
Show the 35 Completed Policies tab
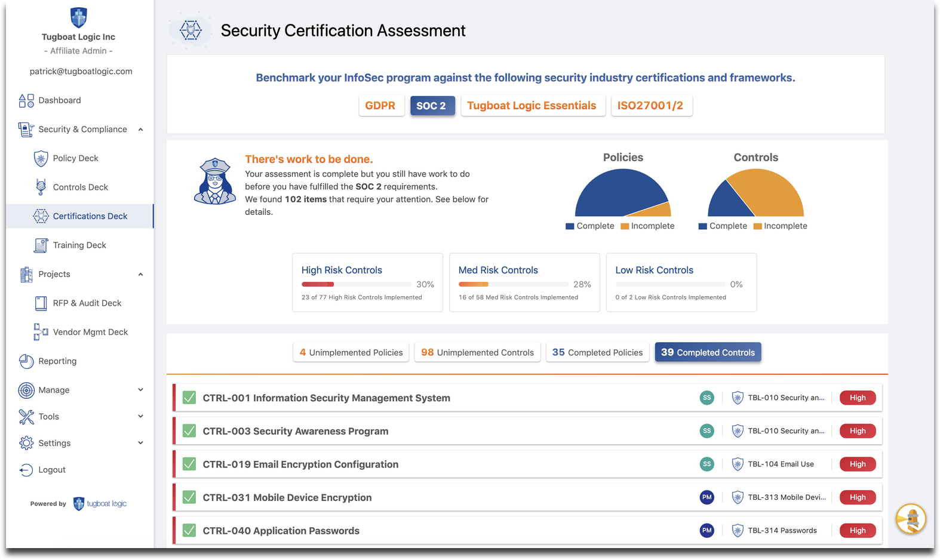[x=597, y=352]
